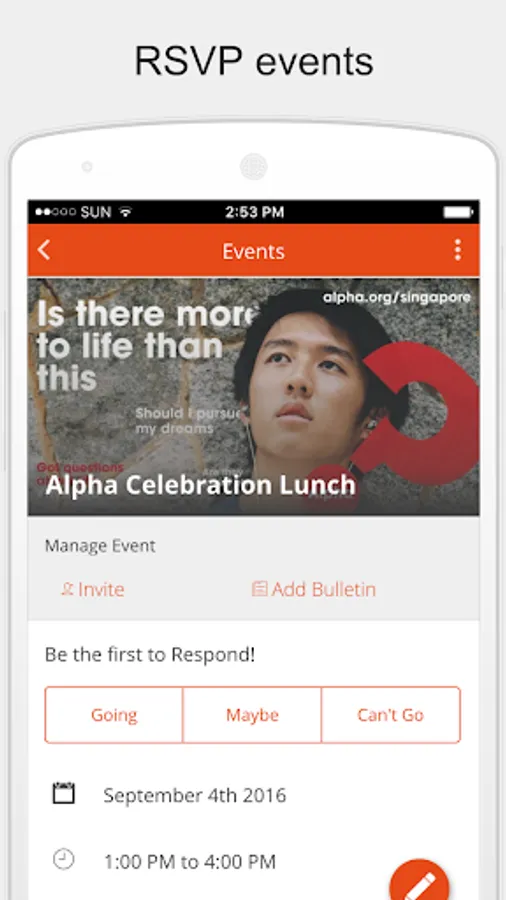Image resolution: width=506 pixels, height=900 pixels.
Task: Select the Can't Go response
Action: tap(391, 715)
